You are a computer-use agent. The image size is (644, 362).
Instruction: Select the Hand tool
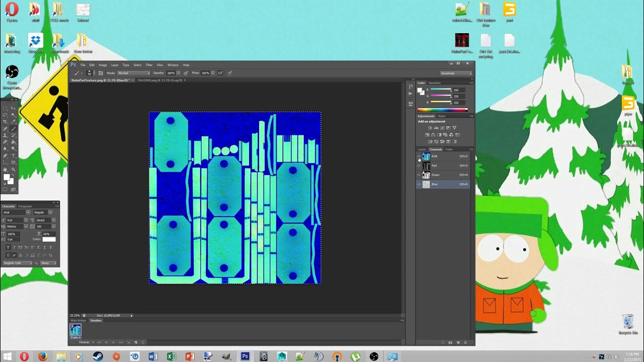(x=5, y=170)
